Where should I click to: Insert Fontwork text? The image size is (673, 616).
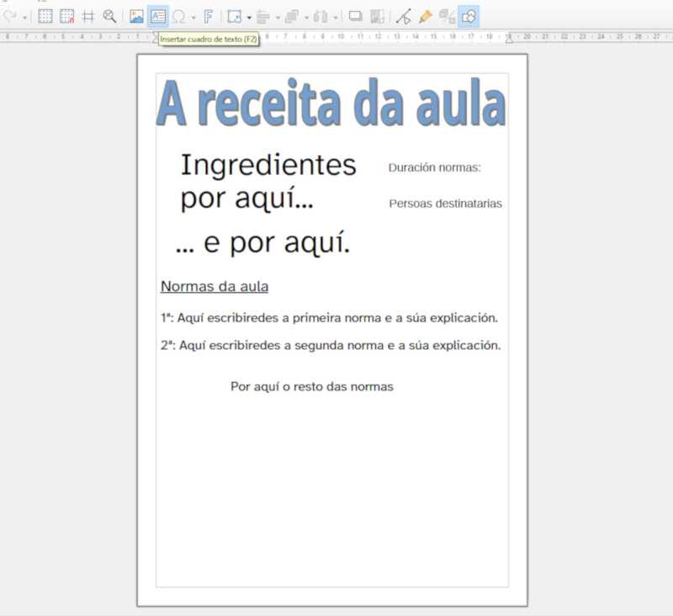click(209, 14)
